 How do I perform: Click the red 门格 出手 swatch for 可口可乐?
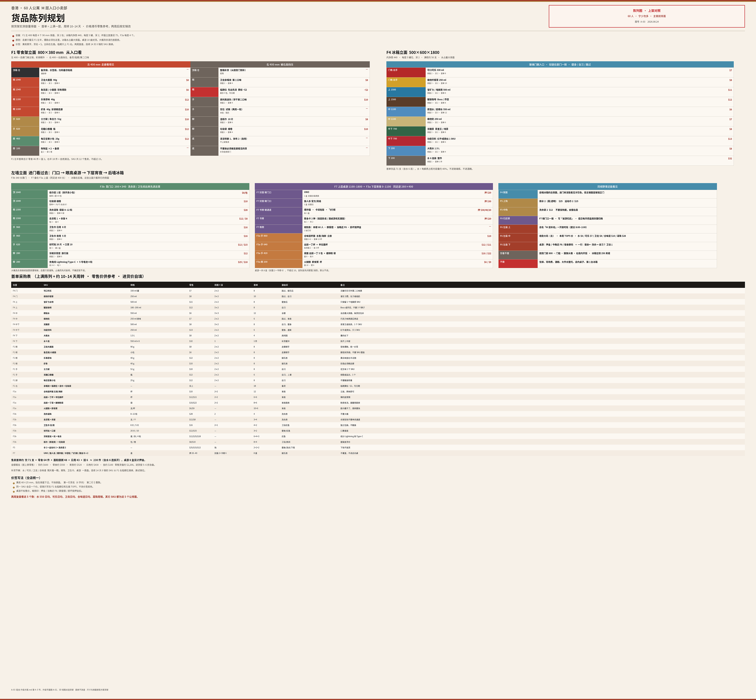tap(406, 72)
